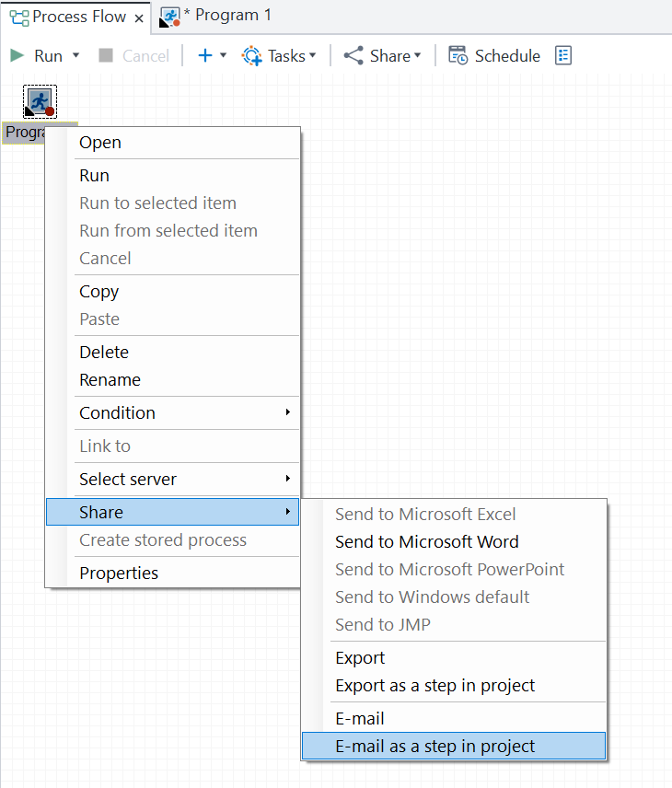The image size is (672, 788).
Task: Close the Process Flow tab
Action: pos(138,17)
